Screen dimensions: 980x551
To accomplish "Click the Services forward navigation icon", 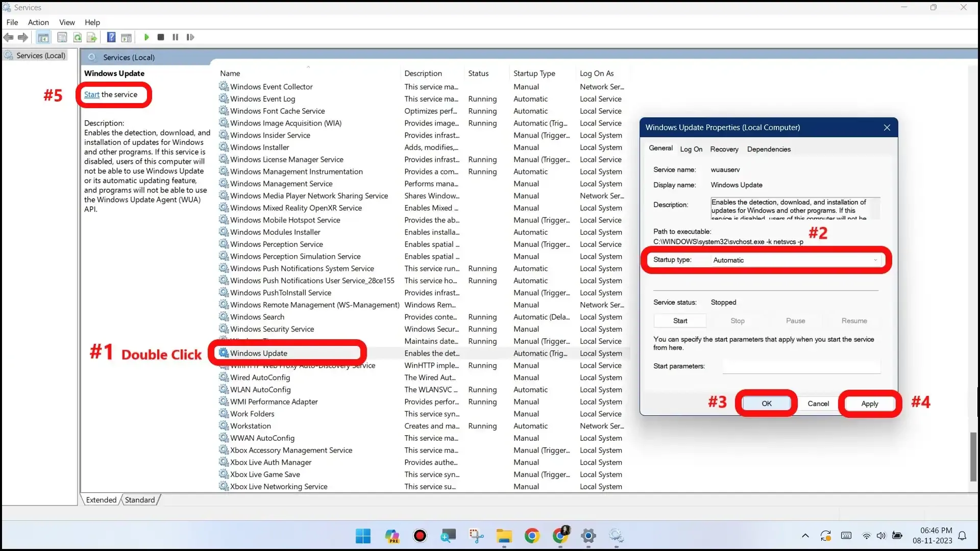I will tap(23, 36).
